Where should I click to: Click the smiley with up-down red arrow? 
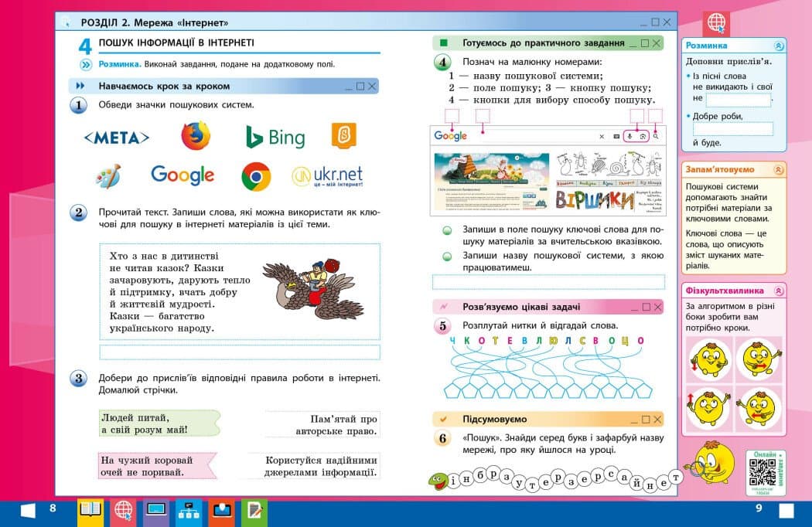click(708, 359)
